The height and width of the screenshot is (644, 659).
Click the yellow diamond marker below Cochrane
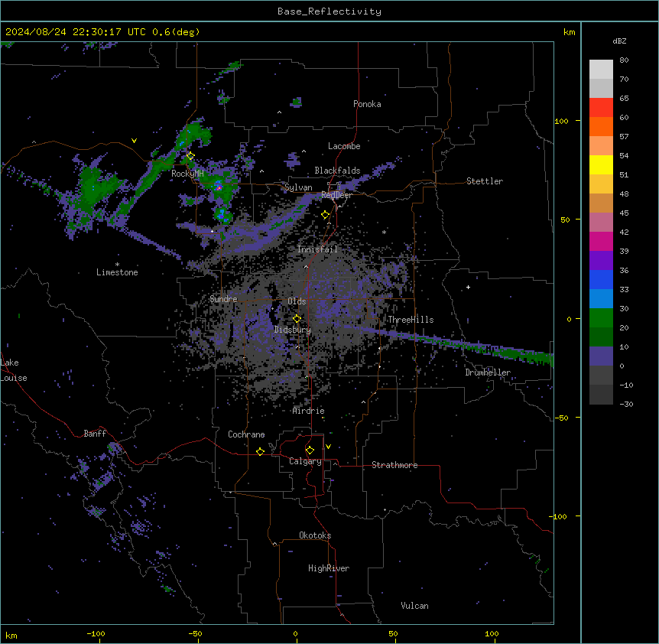click(x=260, y=451)
